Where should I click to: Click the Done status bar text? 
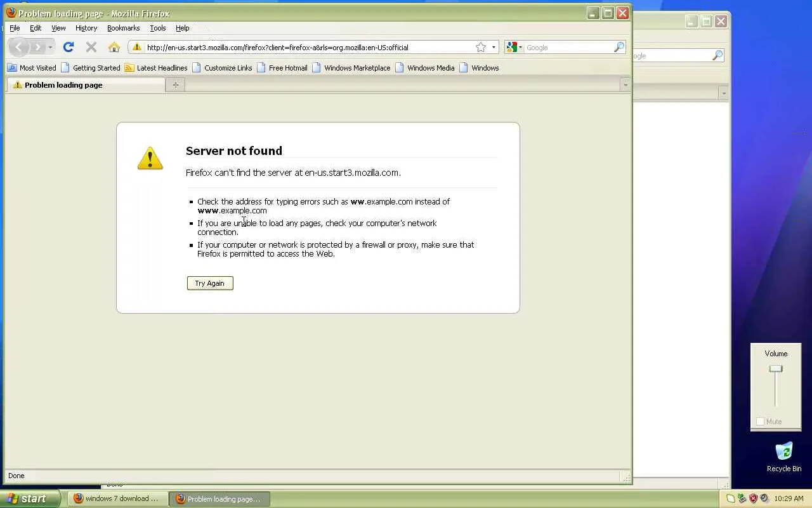click(x=16, y=476)
